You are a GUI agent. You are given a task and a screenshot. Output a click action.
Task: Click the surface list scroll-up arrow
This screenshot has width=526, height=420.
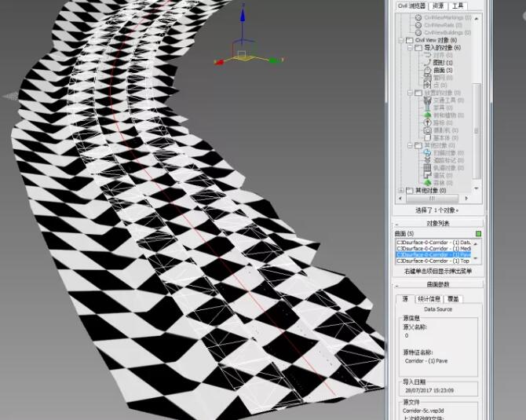(x=475, y=243)
